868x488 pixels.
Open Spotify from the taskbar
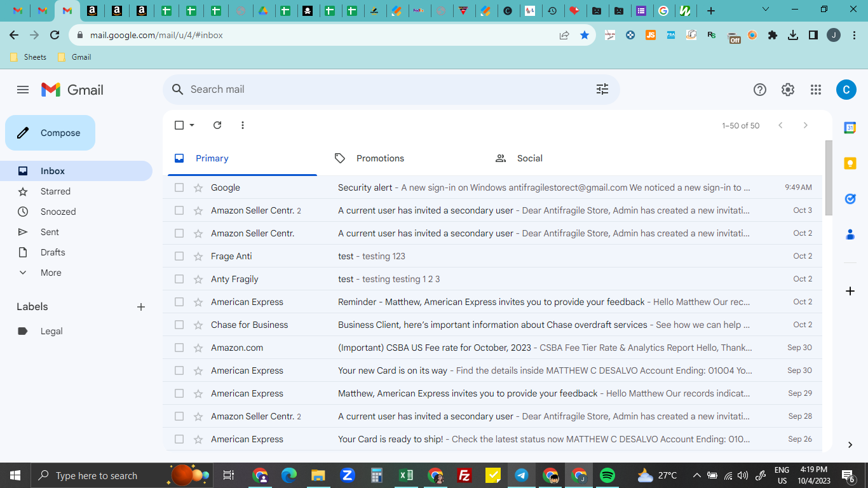coord(607,475)
